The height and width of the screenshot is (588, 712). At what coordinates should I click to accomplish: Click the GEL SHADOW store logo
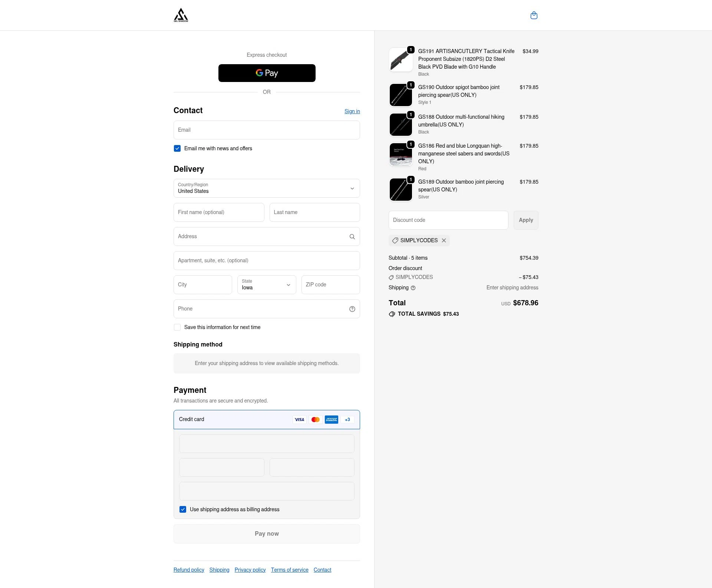[x=181, y=15]
